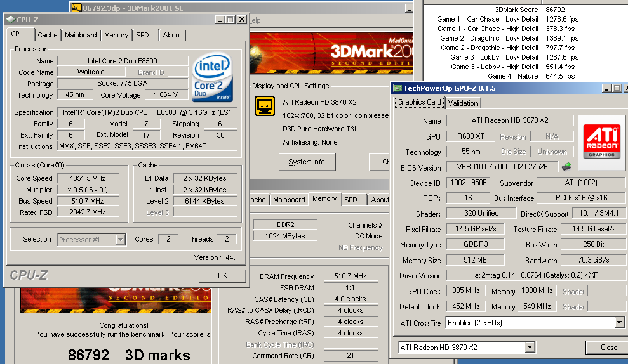Close the CPU-Z window
The width and height of the screenshot is (628, 364).
pyautogui.click(x=242, y=19)
